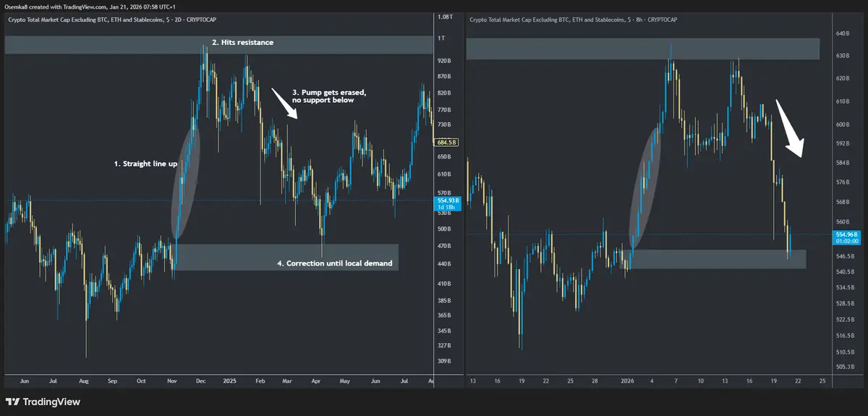Viewport: 868px width, 416px height.
Task: Click the 568B label on right chart axis
Action: coord(843,202)
